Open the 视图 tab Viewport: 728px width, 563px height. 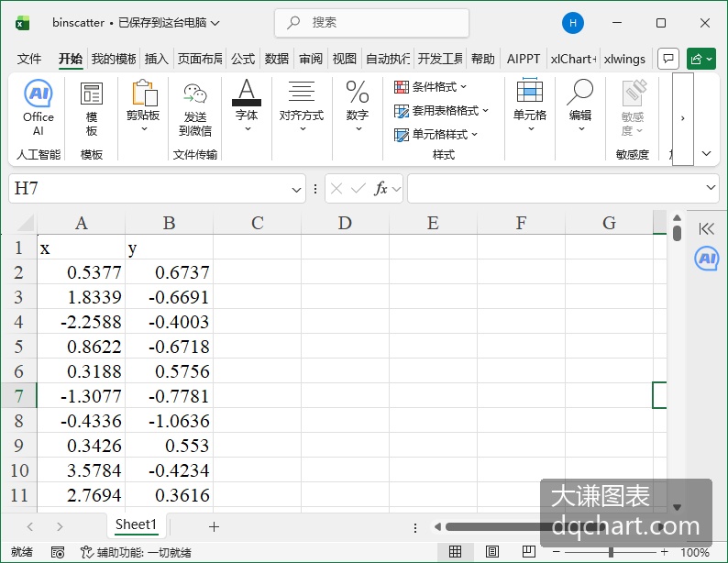[345, 59]
